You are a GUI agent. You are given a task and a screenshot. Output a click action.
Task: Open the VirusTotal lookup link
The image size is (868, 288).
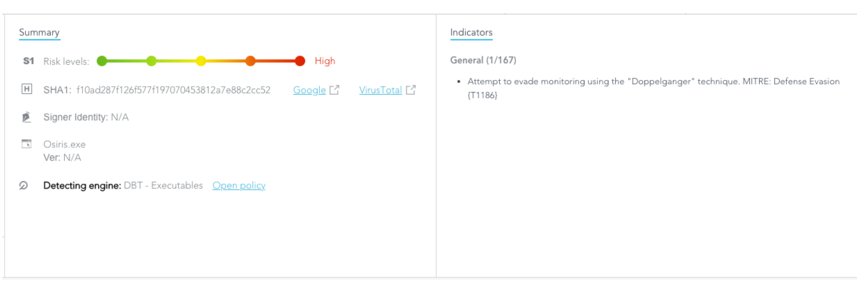point(380,90)
